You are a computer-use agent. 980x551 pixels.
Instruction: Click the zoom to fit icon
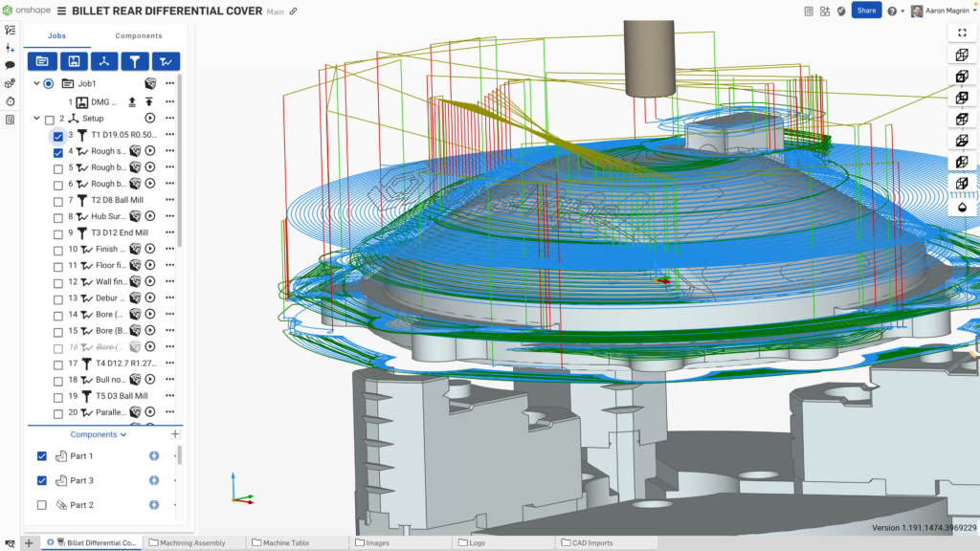pyautogui.click(x=962, y=32)
